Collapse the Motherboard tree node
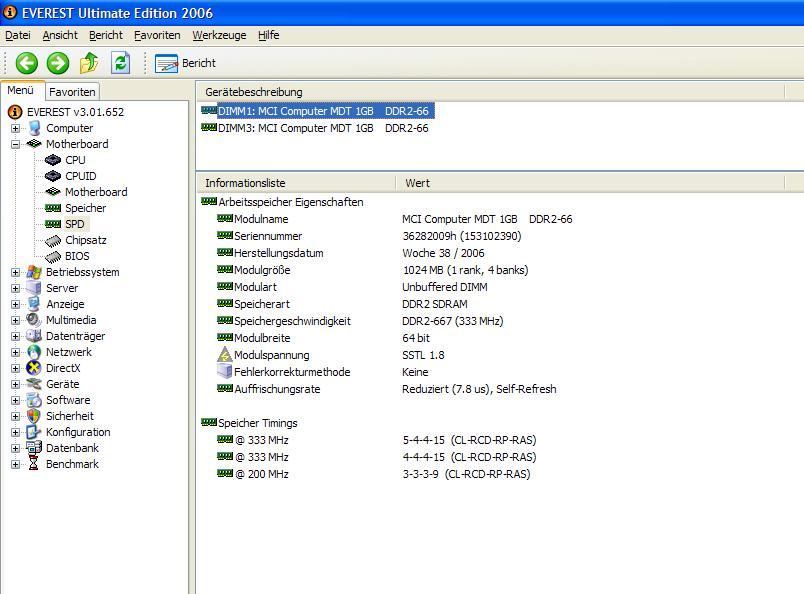 coord(15,144)
